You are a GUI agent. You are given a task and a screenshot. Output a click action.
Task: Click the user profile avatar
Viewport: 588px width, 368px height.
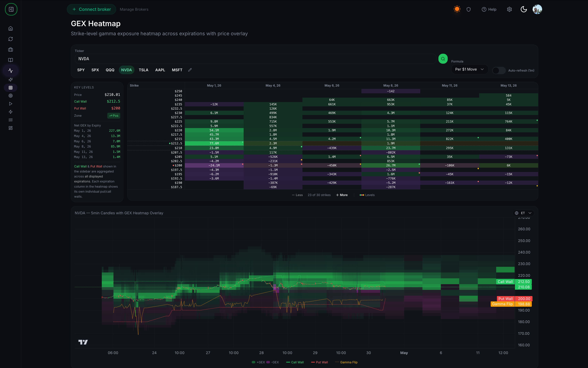[x=537, y=9]
